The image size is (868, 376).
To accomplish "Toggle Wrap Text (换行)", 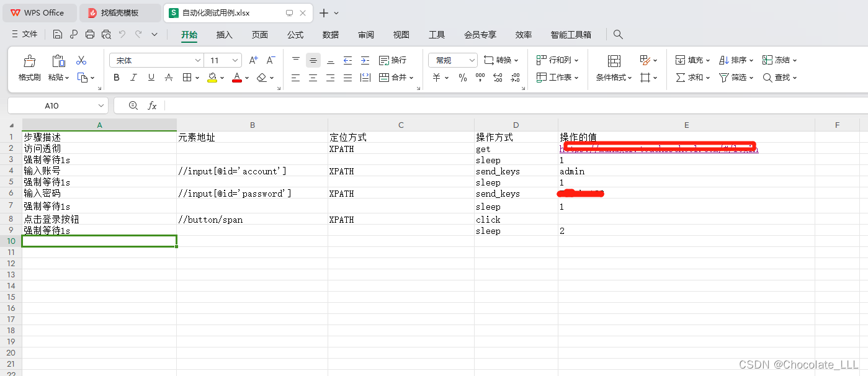I will click(393, 60).
